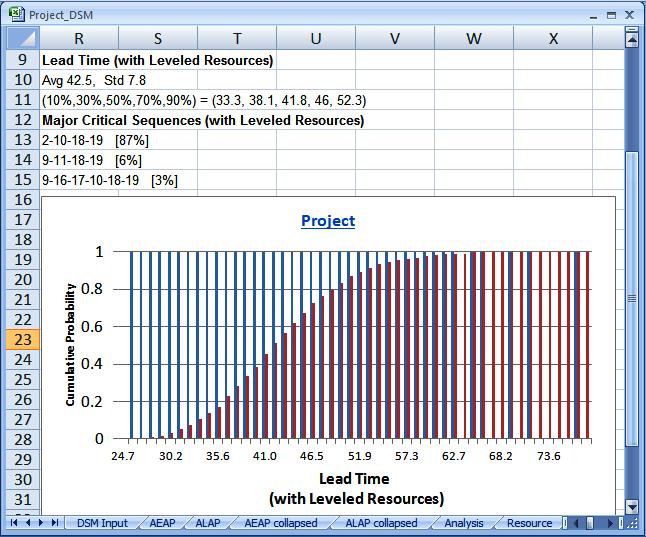Click the horizontal scrollbar thumb
This screenshot has width=646, height=537.
pyautogui.click(x=590, y=523)
